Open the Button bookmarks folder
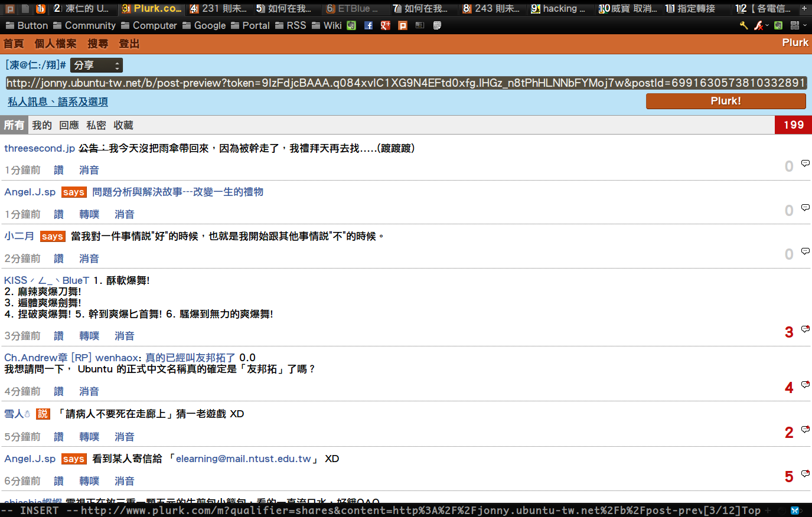 [27, 25]
